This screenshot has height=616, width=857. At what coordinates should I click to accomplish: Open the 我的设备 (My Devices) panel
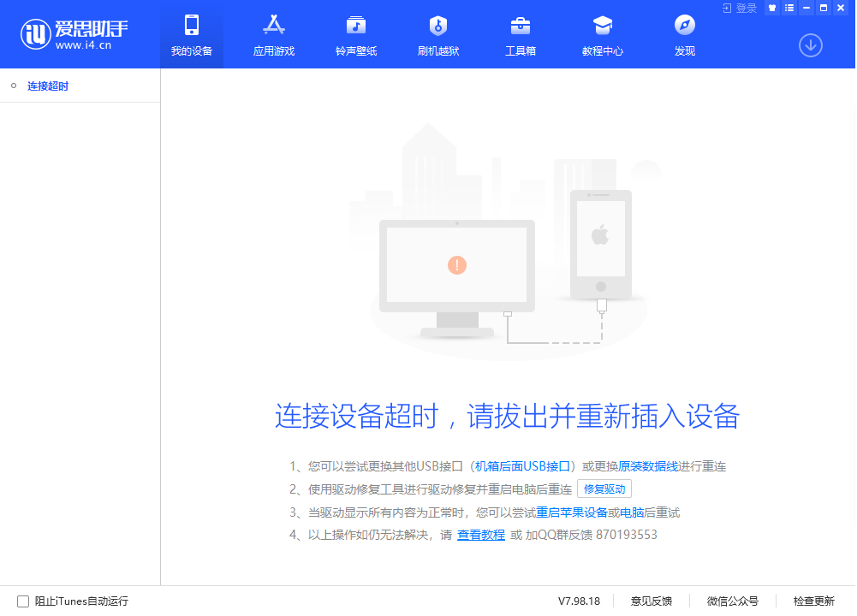[191, 34]
